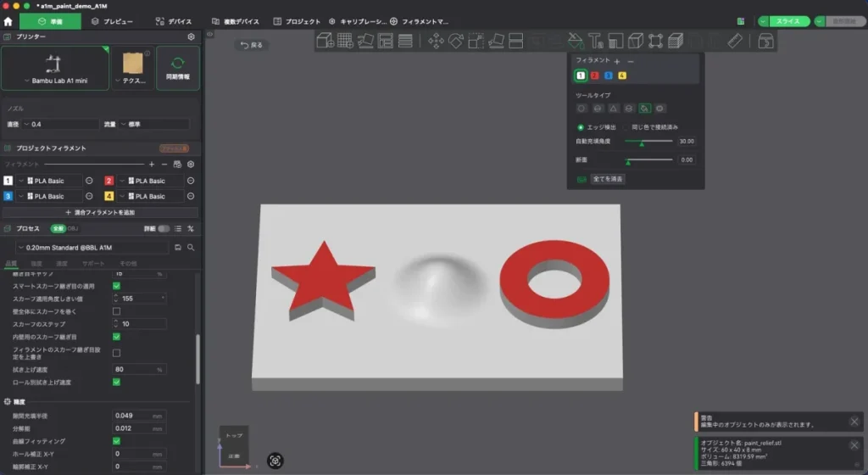Select the エッジ検出 radio option
Screen dimensions: 868x475
click(581, 127)
